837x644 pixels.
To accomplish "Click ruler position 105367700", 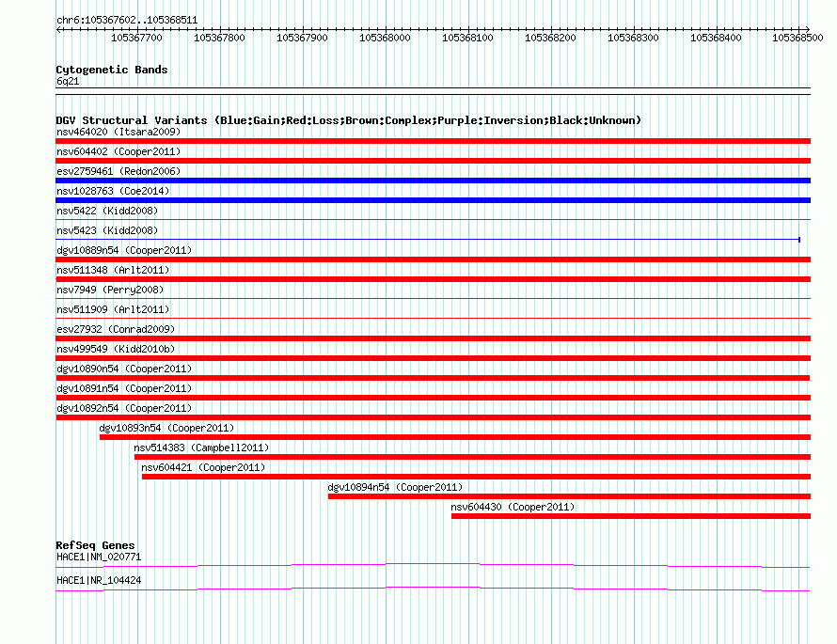I will coord(136,38).
